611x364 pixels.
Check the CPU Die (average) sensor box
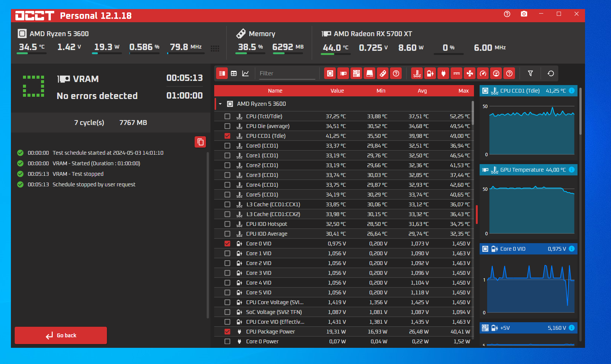(227, 126)
